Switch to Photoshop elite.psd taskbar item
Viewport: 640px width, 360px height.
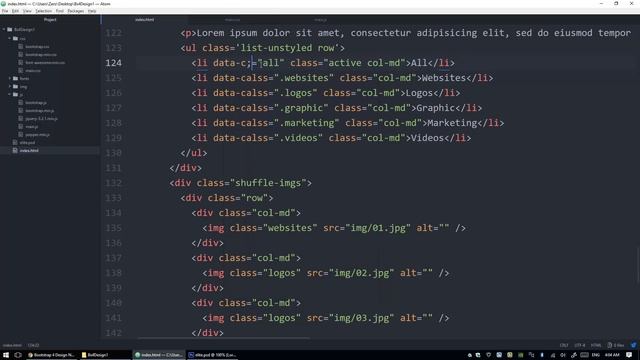[212, 355]
